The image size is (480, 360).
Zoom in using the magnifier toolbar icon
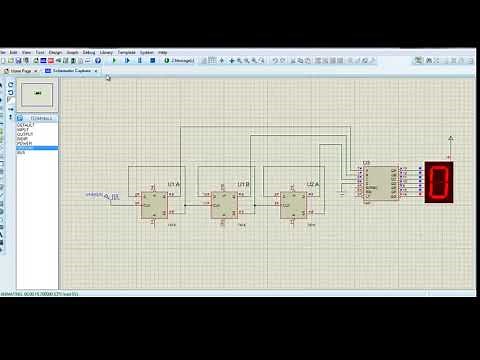pos(239,61)
